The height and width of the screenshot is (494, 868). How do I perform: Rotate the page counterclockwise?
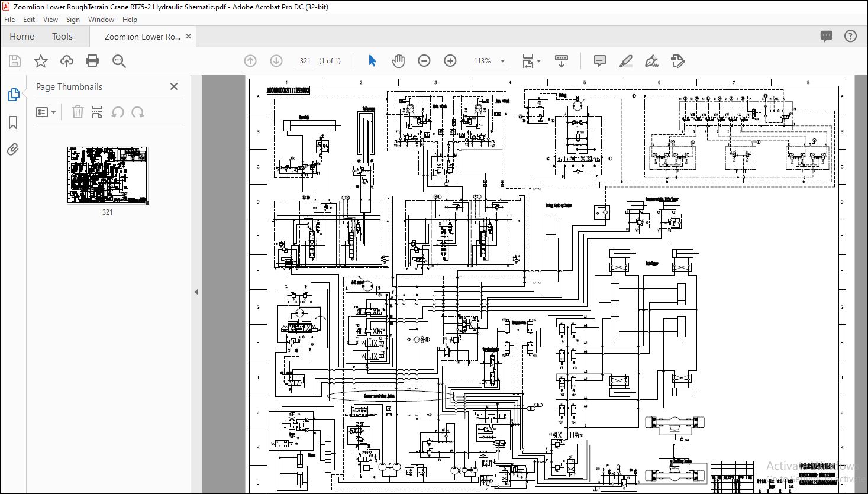tap(118, 112)
